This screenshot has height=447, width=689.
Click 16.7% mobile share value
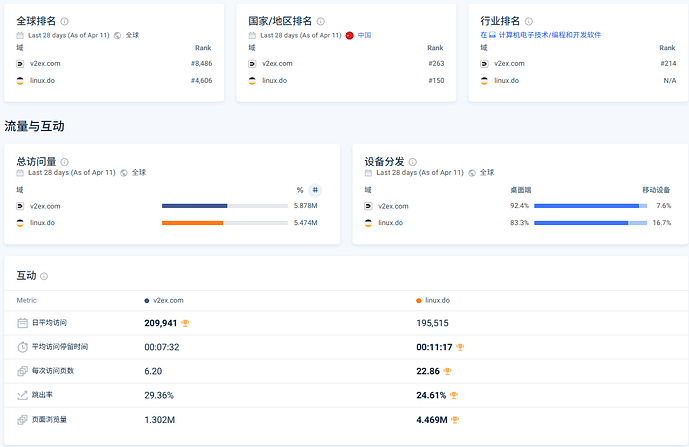pyautogui.click(x=662, y=223)
